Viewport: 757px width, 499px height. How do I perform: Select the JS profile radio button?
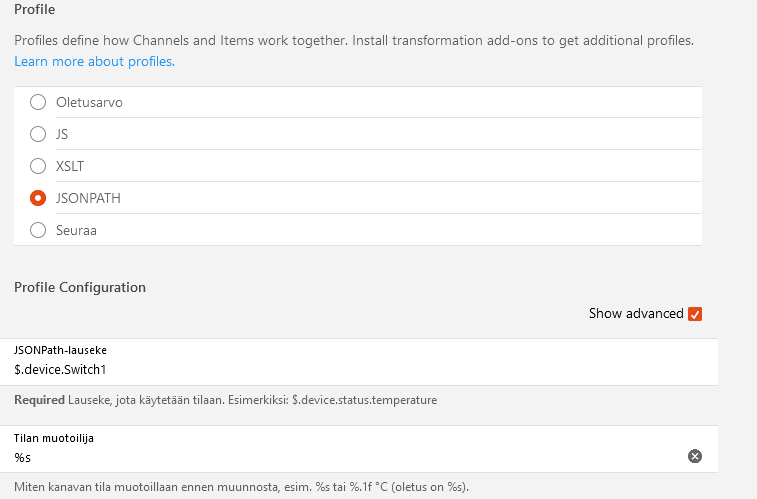(x=38, y=134)
